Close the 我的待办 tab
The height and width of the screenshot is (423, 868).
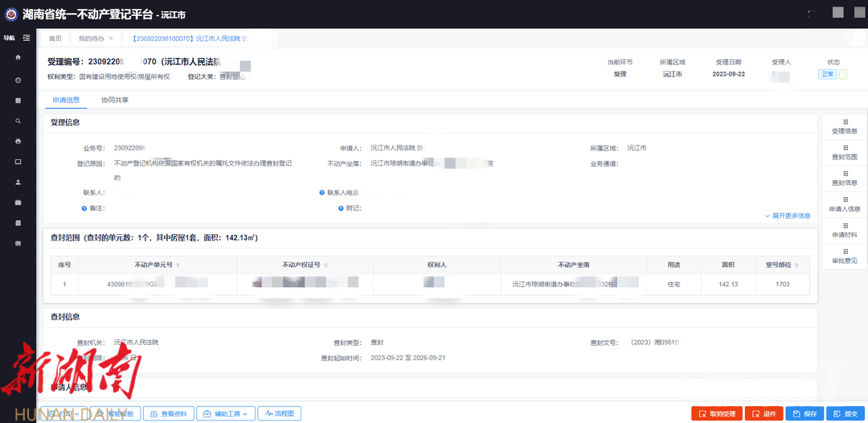(x=111, y=39)
